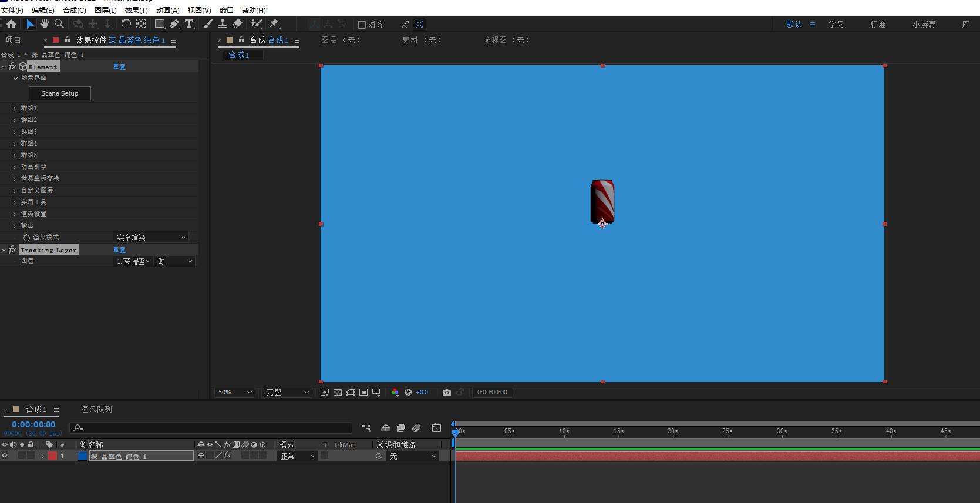Toggle the 渲染模式 stopwatch

[x=26, y=237]
